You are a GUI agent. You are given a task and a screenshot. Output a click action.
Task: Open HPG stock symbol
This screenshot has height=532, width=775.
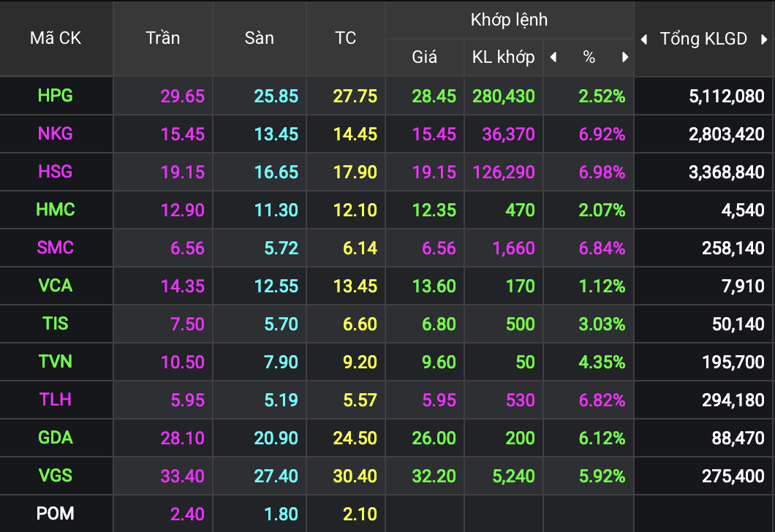56,96
